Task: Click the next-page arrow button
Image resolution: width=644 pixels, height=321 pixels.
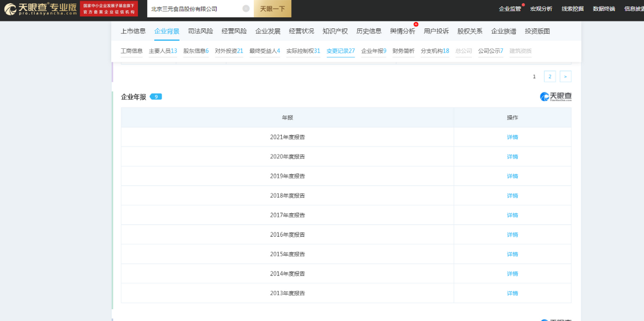Action: click(x=566, y=76)
